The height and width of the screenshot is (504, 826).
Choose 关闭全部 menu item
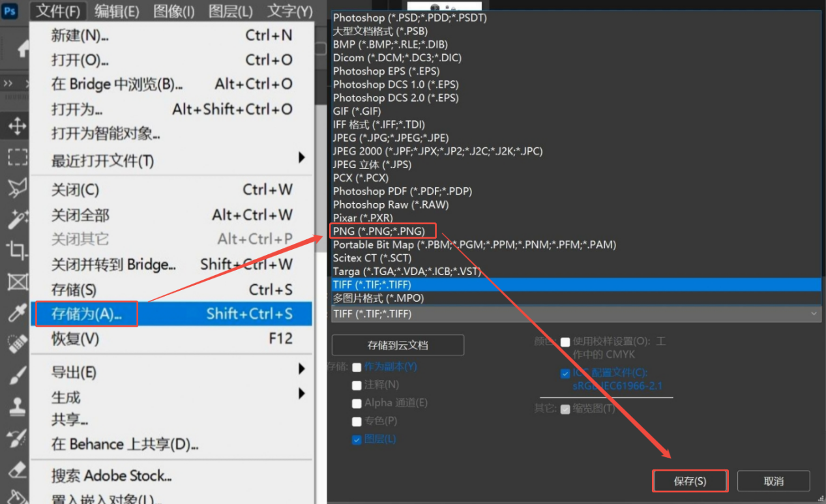click(x=172, y=215)
